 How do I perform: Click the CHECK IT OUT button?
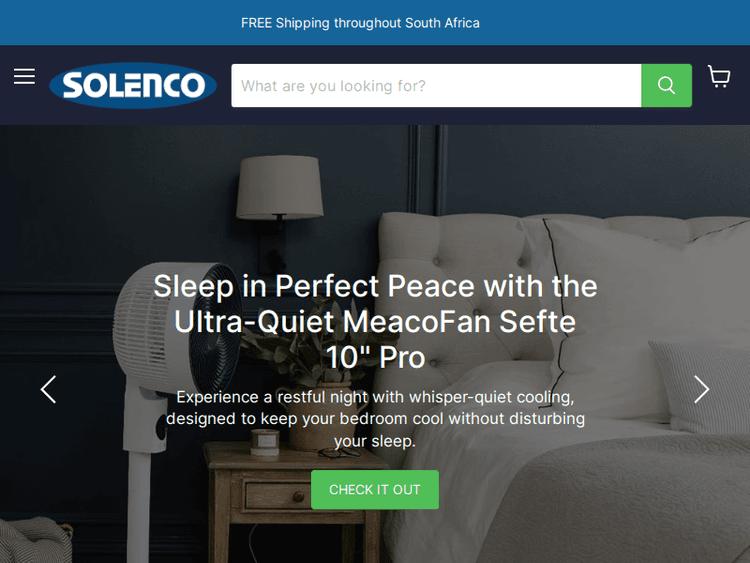click(x=375, y=489)
